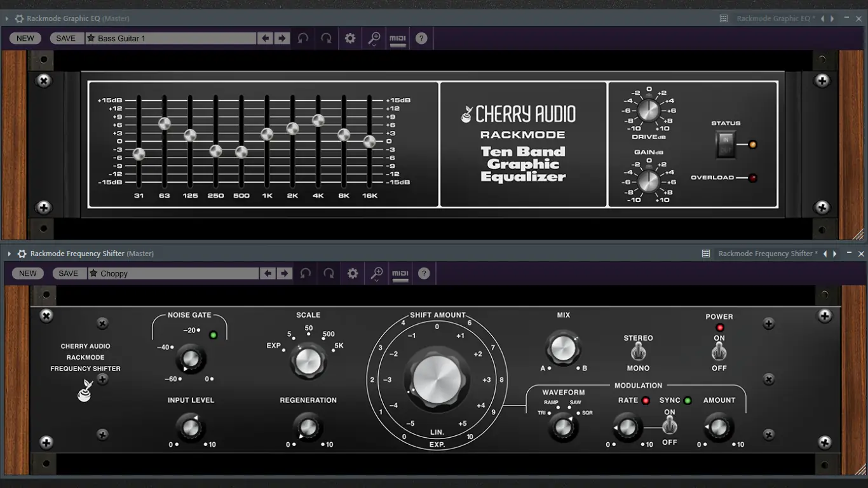Viewport: 868px width, 488px height.
Task: Click the Cherry Audio logo on Frequency Shifter
Action: 84,390
